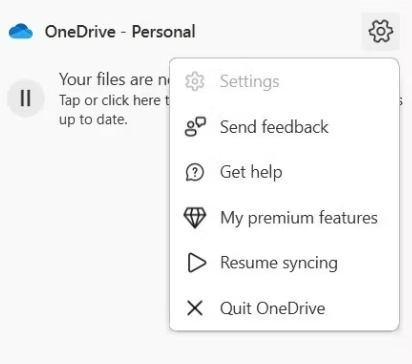The height and width of the screenshot is (364, 412).
Task: Click the play triangle resume icon
Action: 196,263
